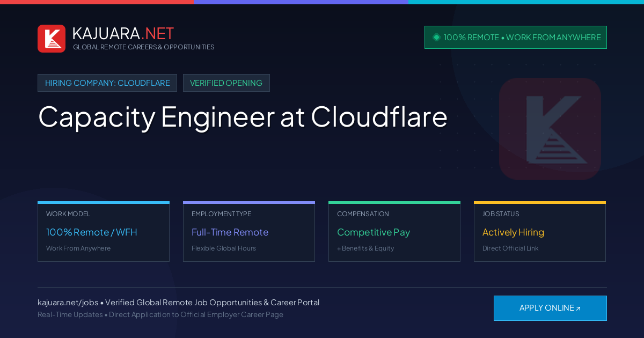Open the Compensation card
Screen dimensions: 644x338
tap(394, 232)
